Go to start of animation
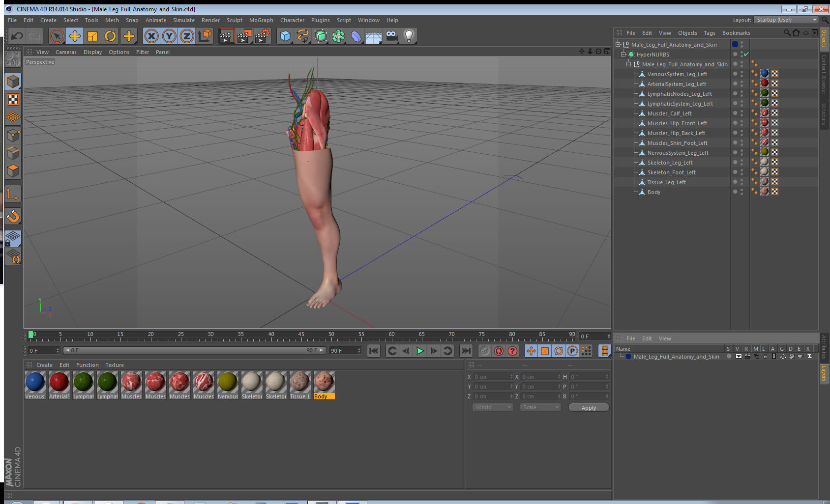830x504 pixels. tap(374, 351)
